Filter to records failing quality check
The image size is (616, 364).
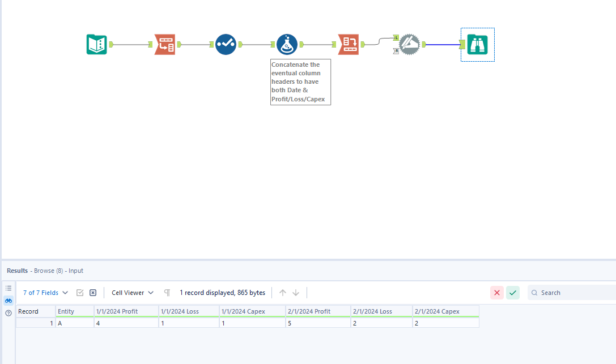[x=497, y=292]
